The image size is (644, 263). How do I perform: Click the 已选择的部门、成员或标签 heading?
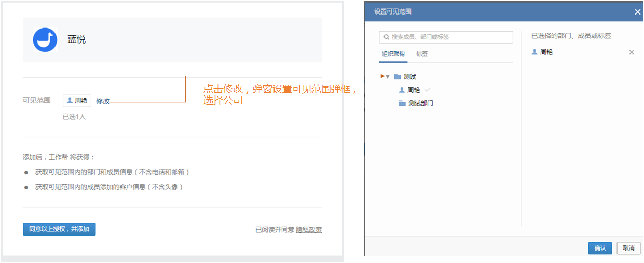coord(571,36)
